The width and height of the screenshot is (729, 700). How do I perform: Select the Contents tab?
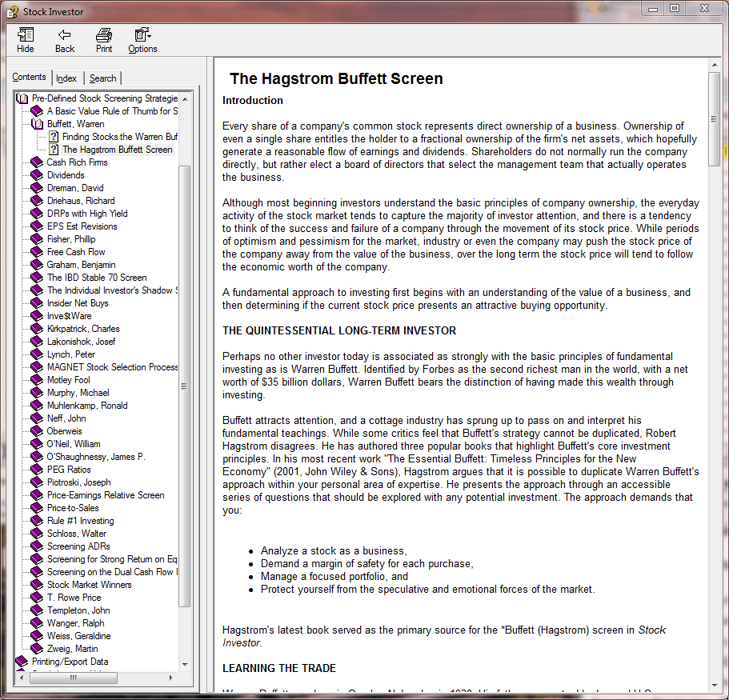(30, 78)
